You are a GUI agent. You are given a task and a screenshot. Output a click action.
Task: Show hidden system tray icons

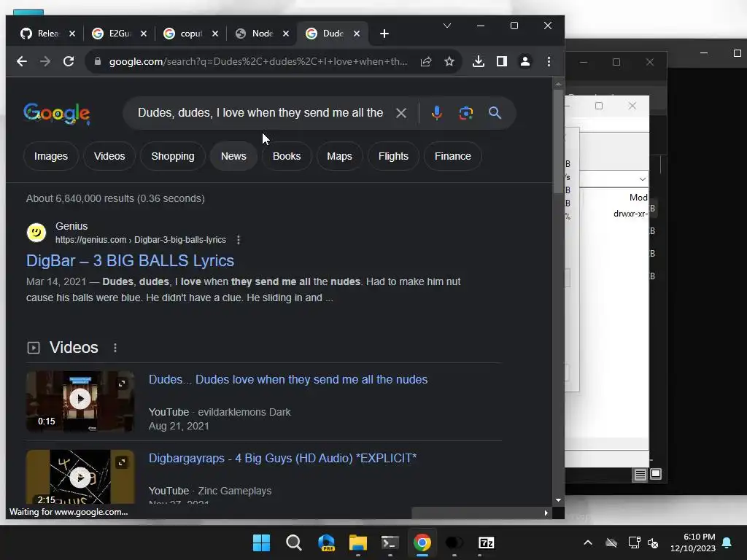click(588, 542)
